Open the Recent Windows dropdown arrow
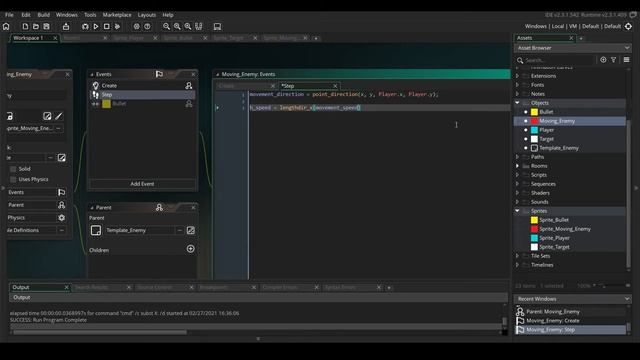Image resolution: width=640 pixels, height=360 pixels. pyautogui.click(x=627, y=299)
